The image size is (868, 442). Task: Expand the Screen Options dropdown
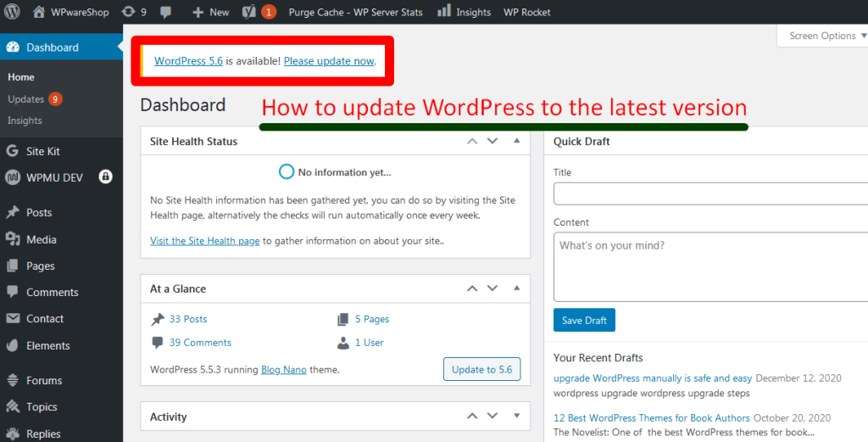click(823, 36)
